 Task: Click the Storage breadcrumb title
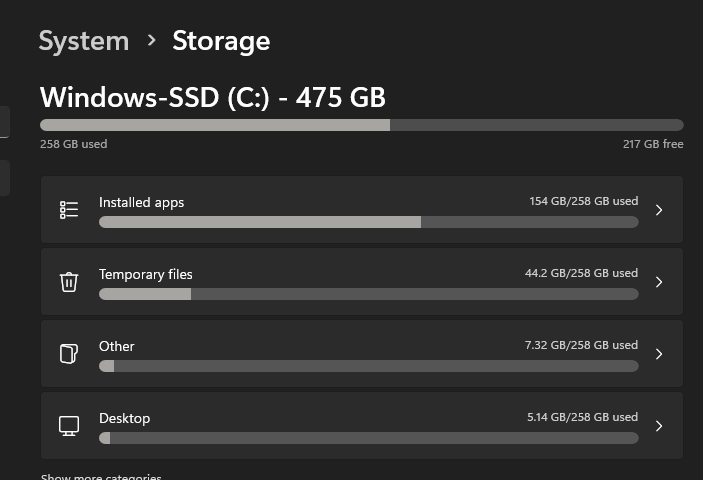[221, 41]
